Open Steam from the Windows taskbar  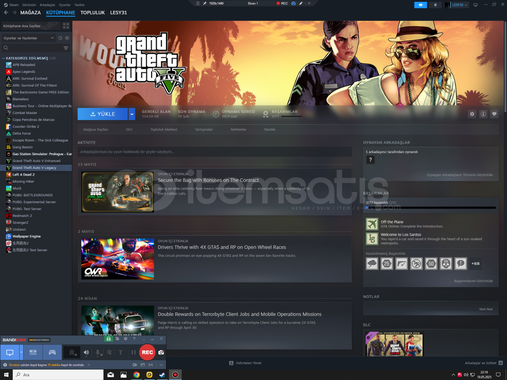[x=162, y=375]
